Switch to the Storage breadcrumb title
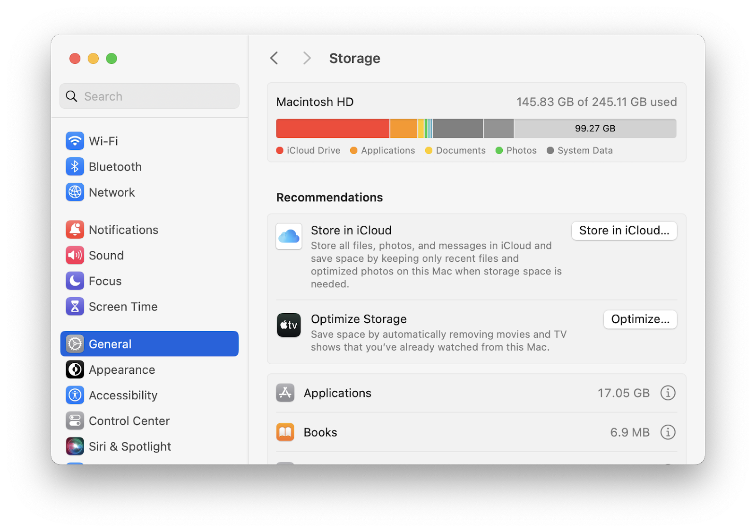The width and height of the screenshot is (756, 532). click(355, 58)
